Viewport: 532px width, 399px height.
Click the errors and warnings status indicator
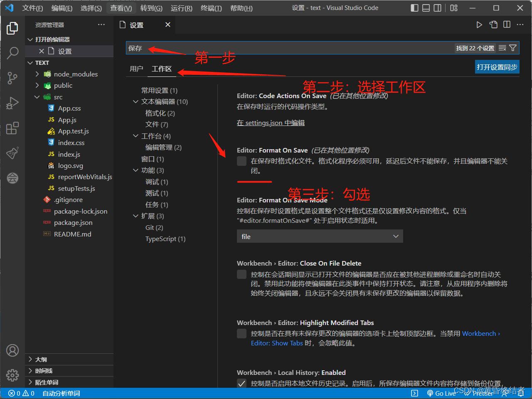[21, 393]
